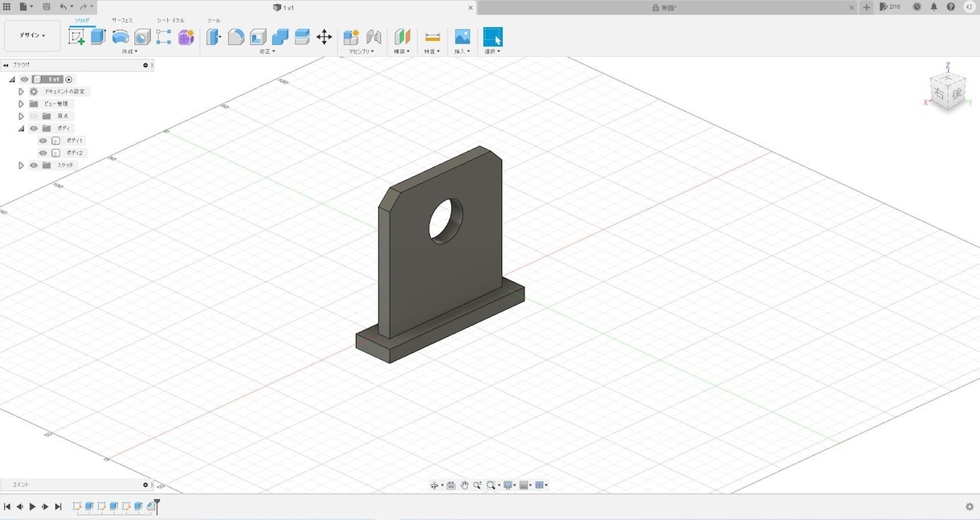Open the data panel grid icon
The height and width of the screenshot is (520, 980).
point(6,6)
